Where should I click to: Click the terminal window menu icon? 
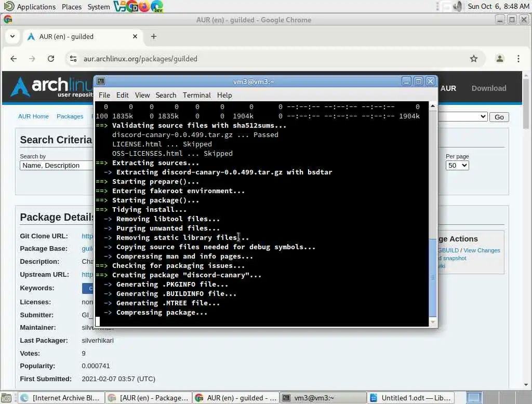pos(101,81)
